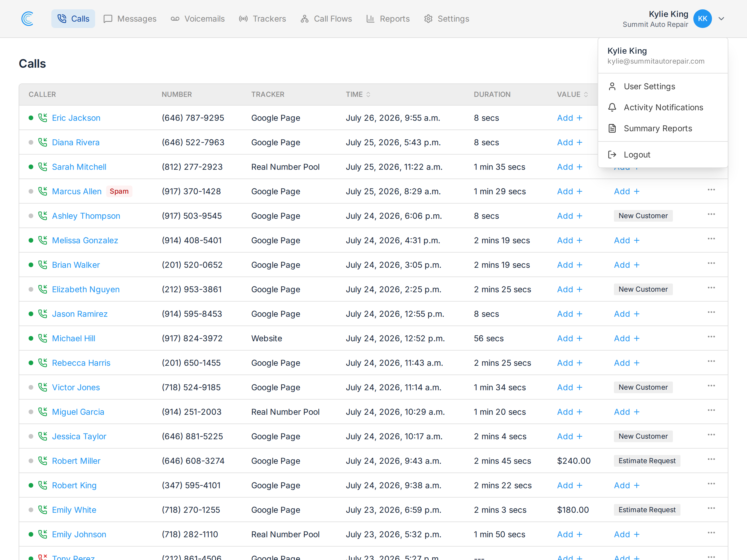
Task: Click the inbound call icon for Melissa Gonzalez
Action: [x=43, y=240]
